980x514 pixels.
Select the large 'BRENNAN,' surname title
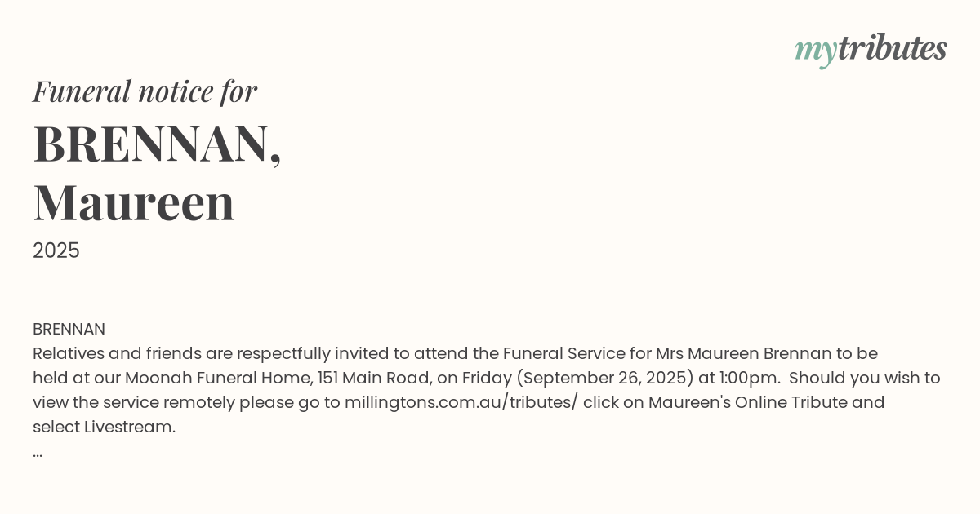coord(157,144)
